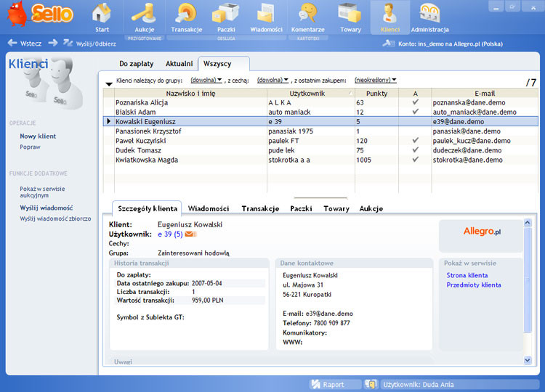Switch to Aktualni tab
The image size is (545, 392).
tap(179, 64)
